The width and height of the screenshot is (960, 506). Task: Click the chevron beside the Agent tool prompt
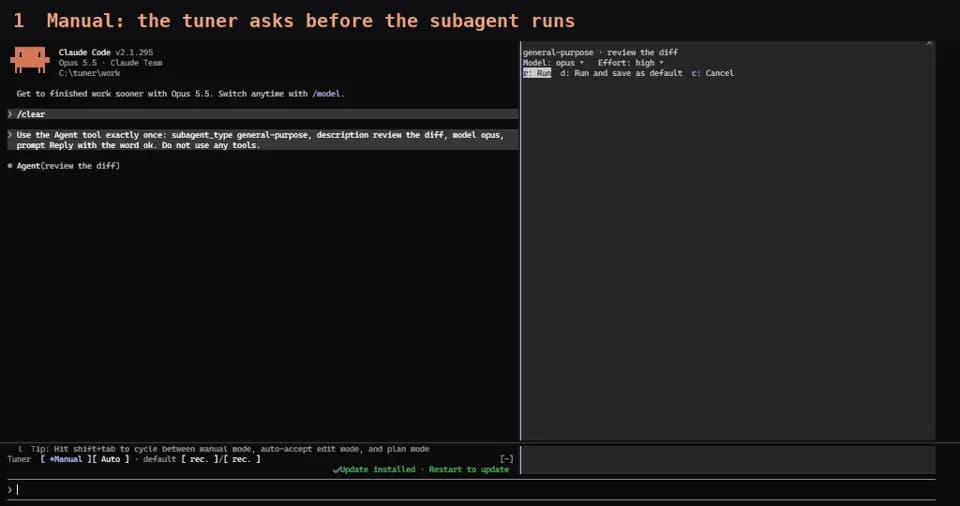pyautogui.click(x=10, y=135)
